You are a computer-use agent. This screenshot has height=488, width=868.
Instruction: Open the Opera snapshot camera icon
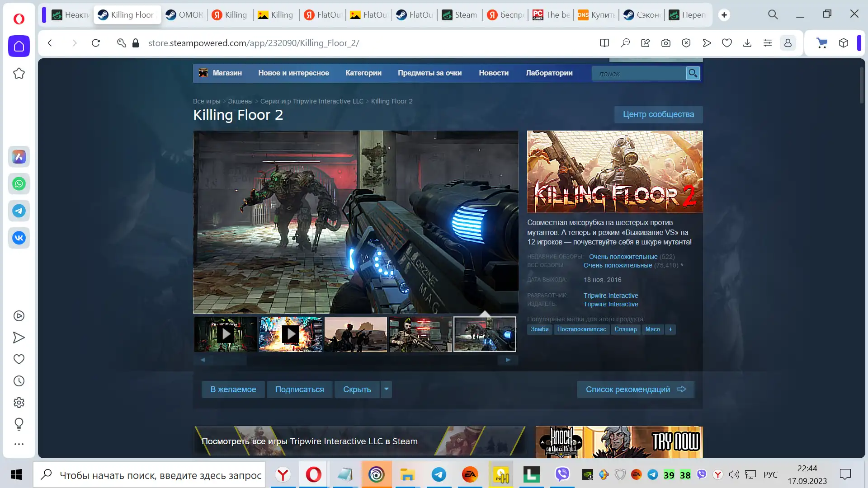tap(665, 43)
